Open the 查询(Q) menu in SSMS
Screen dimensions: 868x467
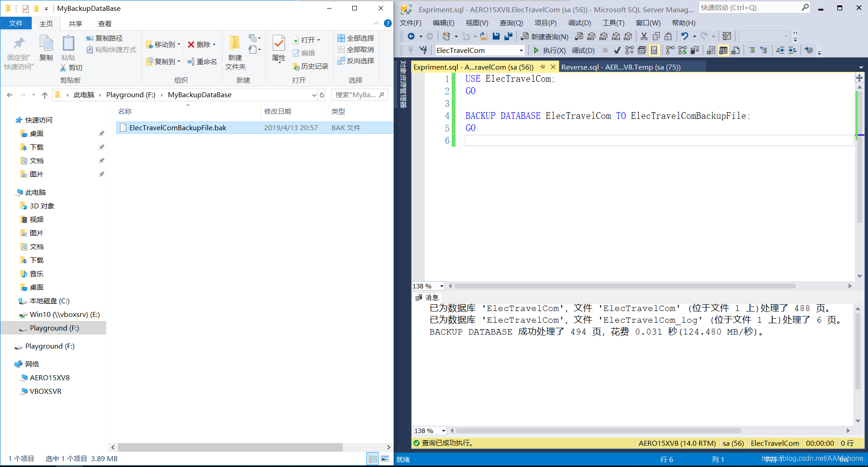511,23
